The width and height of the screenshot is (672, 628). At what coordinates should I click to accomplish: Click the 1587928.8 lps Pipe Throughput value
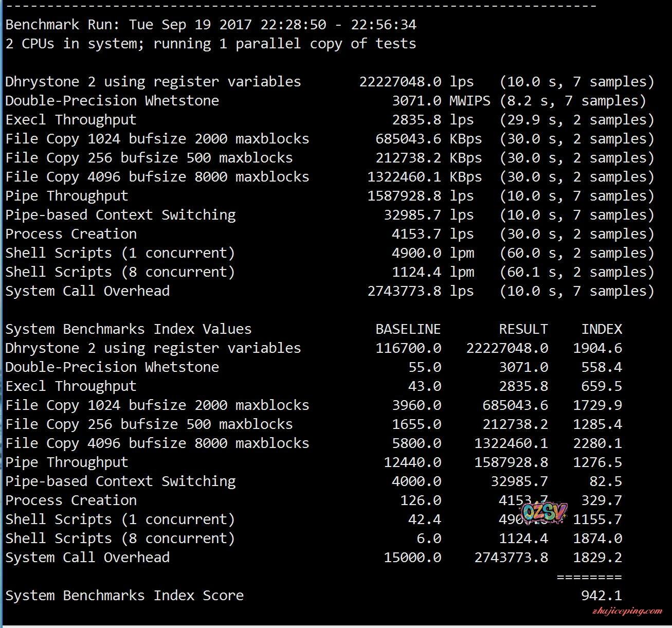point(404,196)
